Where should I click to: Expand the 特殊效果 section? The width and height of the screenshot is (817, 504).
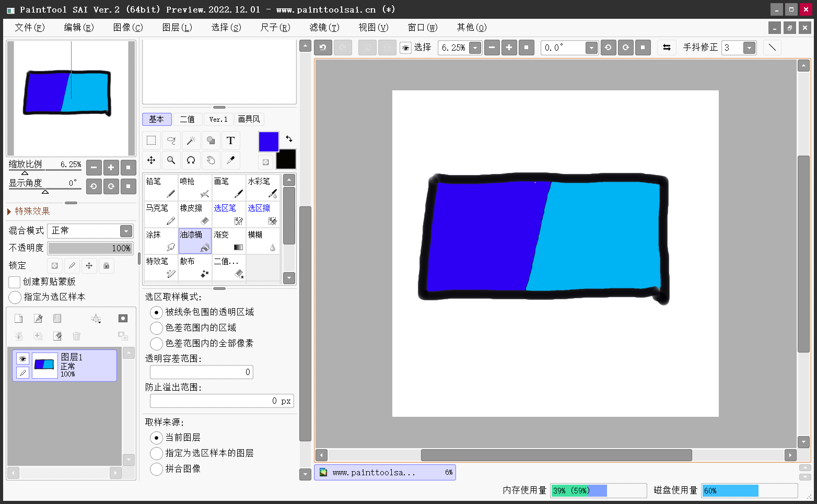pos(29,211)
